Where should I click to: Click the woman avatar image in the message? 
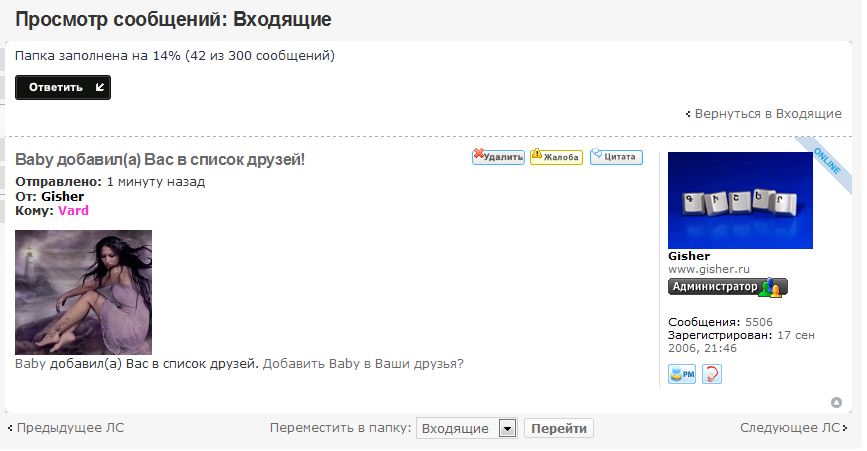83,292
